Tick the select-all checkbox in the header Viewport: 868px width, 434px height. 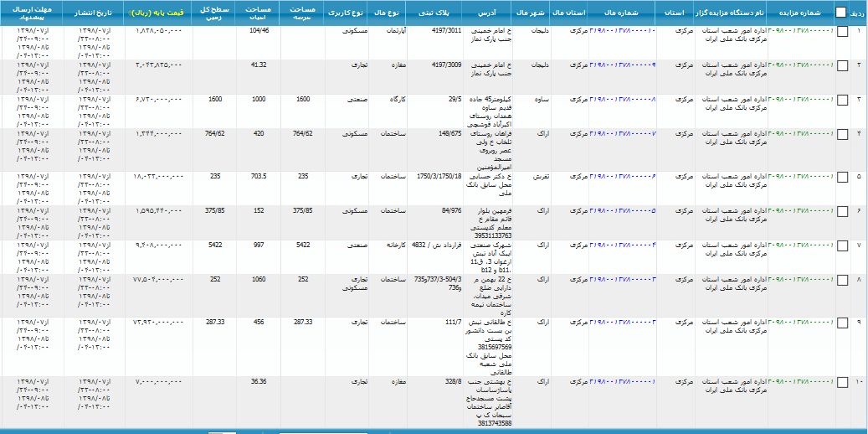(x=841, y=13)
